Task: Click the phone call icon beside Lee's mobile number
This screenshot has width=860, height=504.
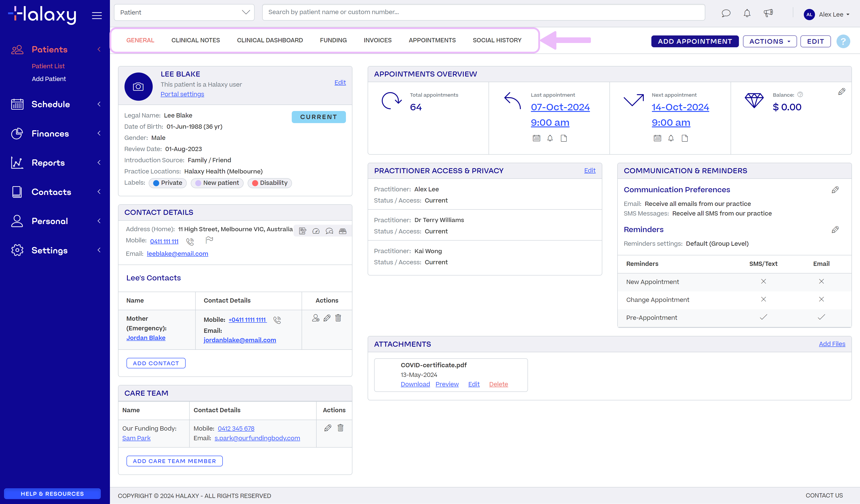Action: click(x=190, y=241)
